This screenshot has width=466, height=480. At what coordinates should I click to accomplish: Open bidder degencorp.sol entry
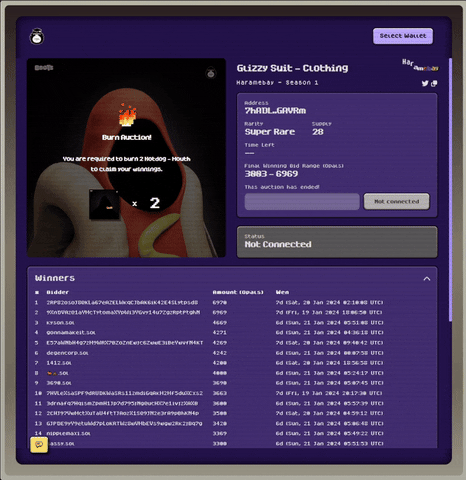pos(67,353)
